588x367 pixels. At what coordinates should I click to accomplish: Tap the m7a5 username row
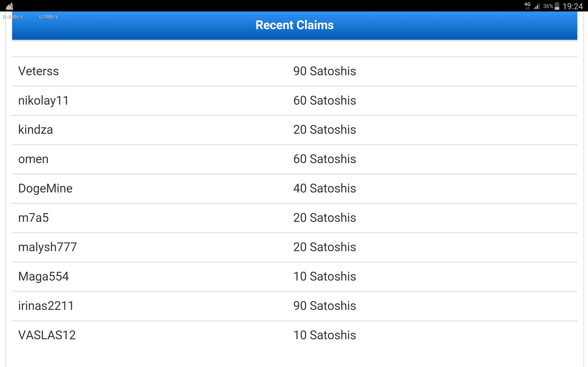tap(34, 218)
